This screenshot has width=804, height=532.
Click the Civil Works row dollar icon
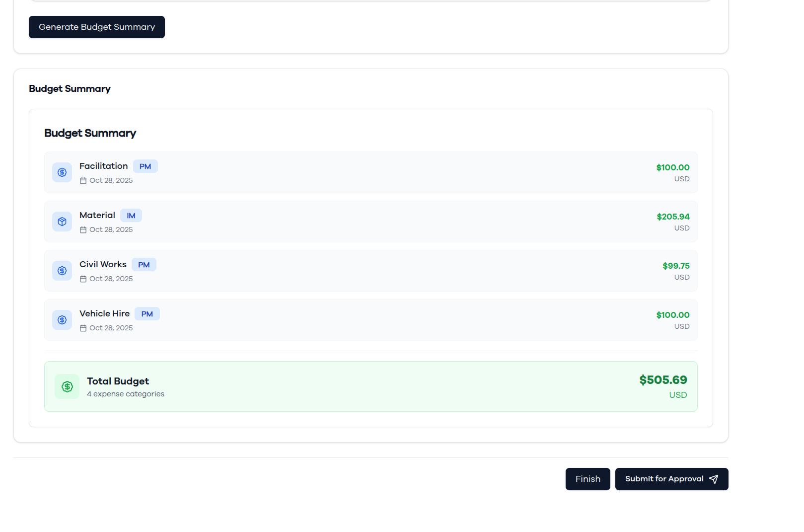[x=62, y=271]
